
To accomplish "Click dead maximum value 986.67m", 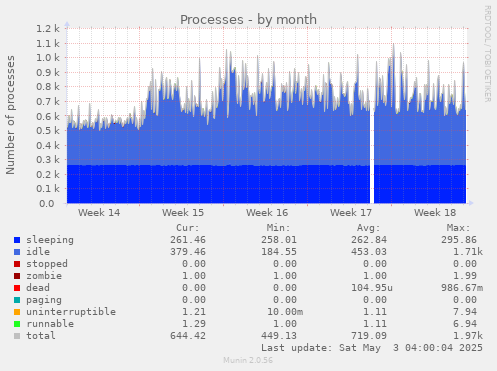I will tap(462, 288).
